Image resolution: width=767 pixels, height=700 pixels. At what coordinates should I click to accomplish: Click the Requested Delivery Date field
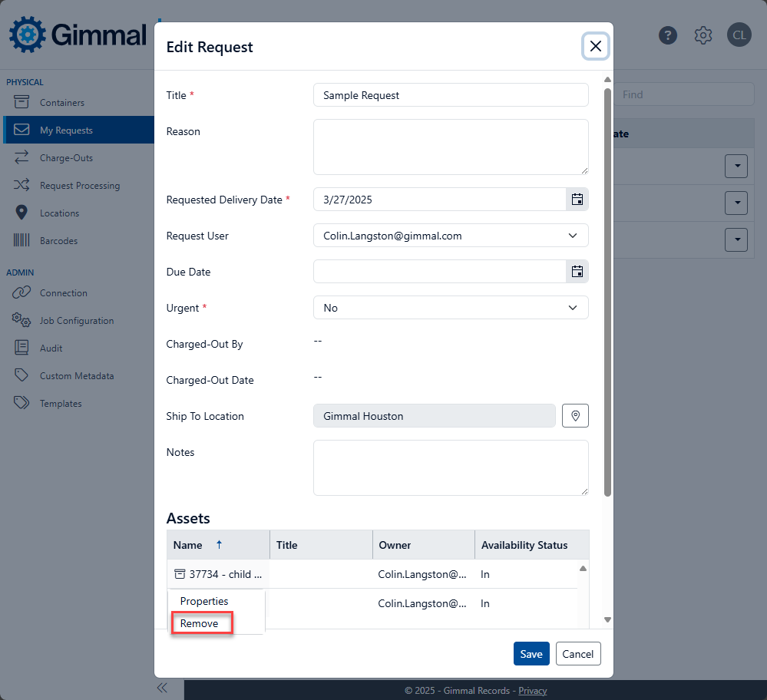440,200
